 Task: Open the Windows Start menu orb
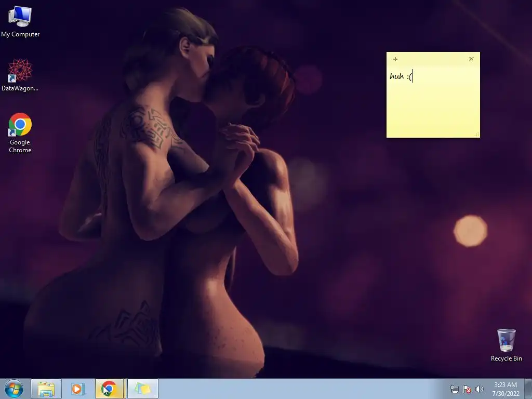(14, 389)
